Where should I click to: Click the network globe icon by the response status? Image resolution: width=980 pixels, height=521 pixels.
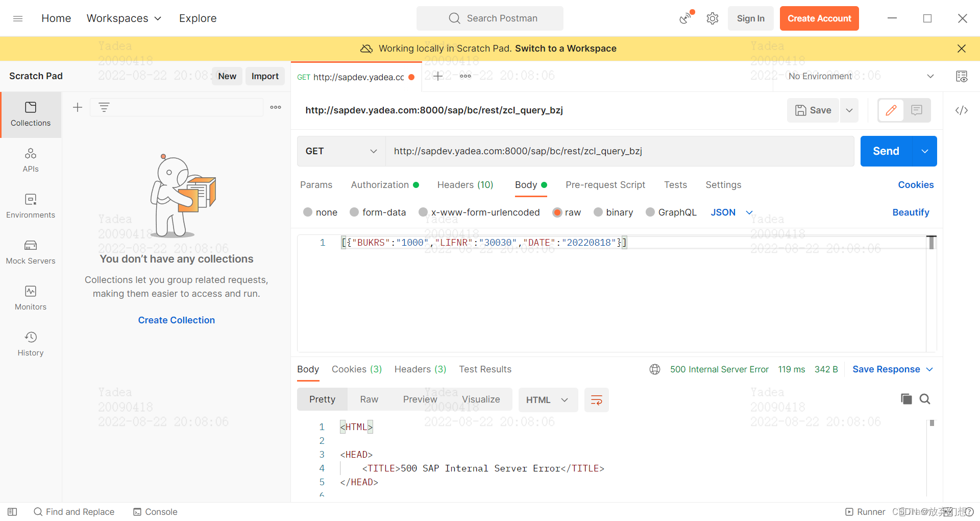pos(655,369)
